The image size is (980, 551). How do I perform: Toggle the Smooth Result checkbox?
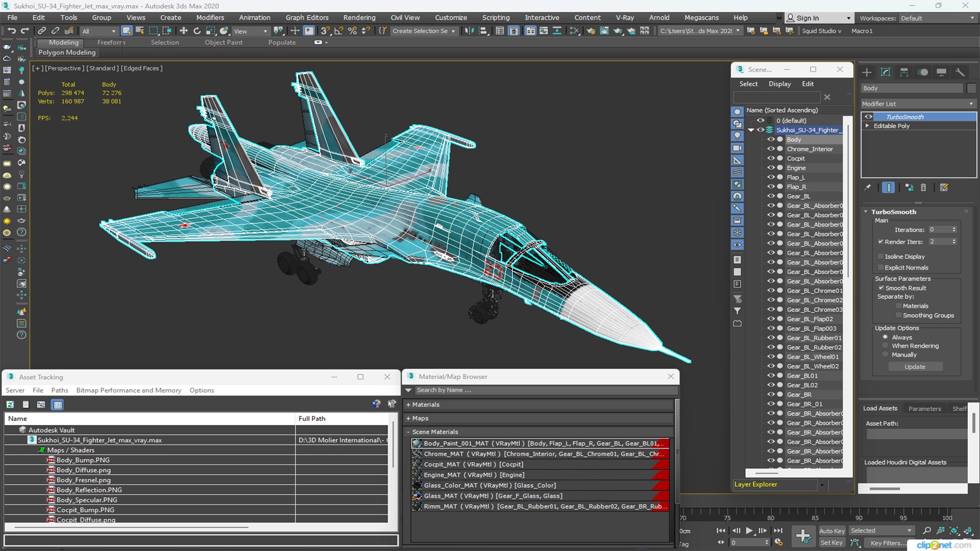click(x=881, y=288)
